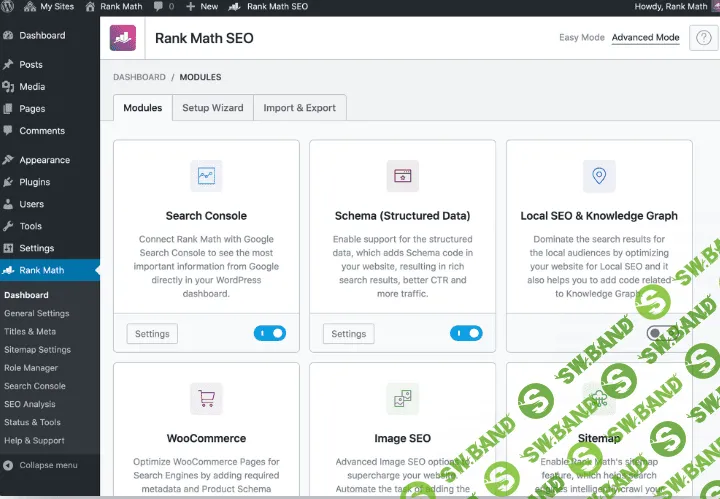Open Help & Support submenu item
The image size is (720, 499).
[34, 441]
